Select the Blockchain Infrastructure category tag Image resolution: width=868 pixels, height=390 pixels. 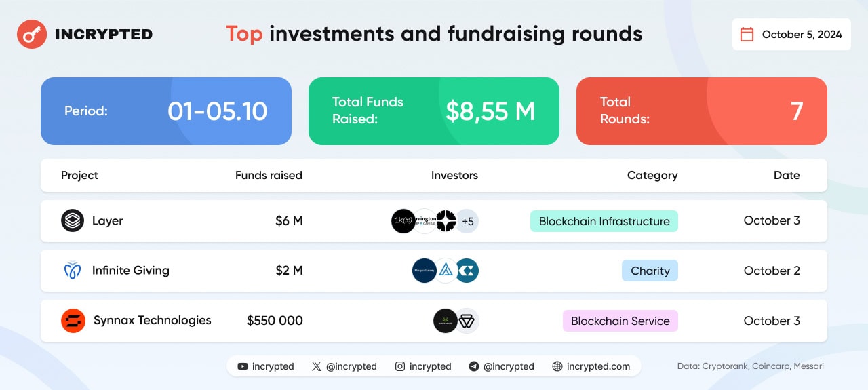604,221
